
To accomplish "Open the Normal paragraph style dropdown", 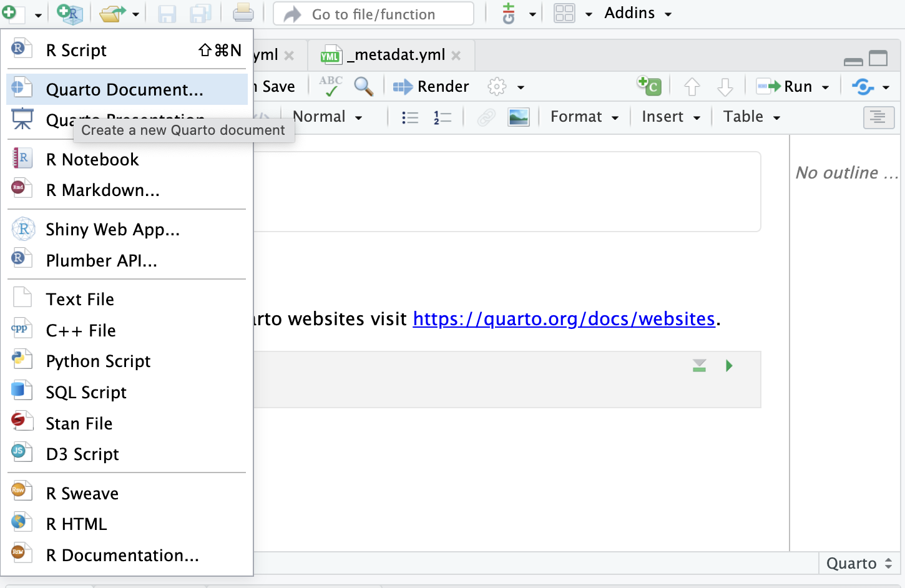I will (327, 117).
